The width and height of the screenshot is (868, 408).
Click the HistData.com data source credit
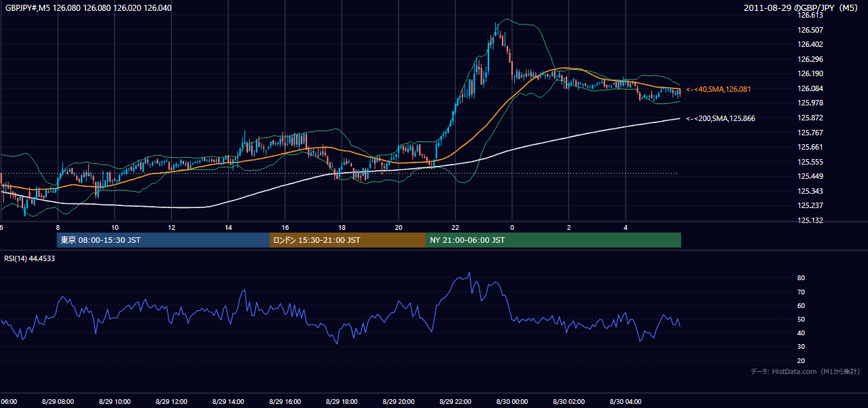click(806, 371)
